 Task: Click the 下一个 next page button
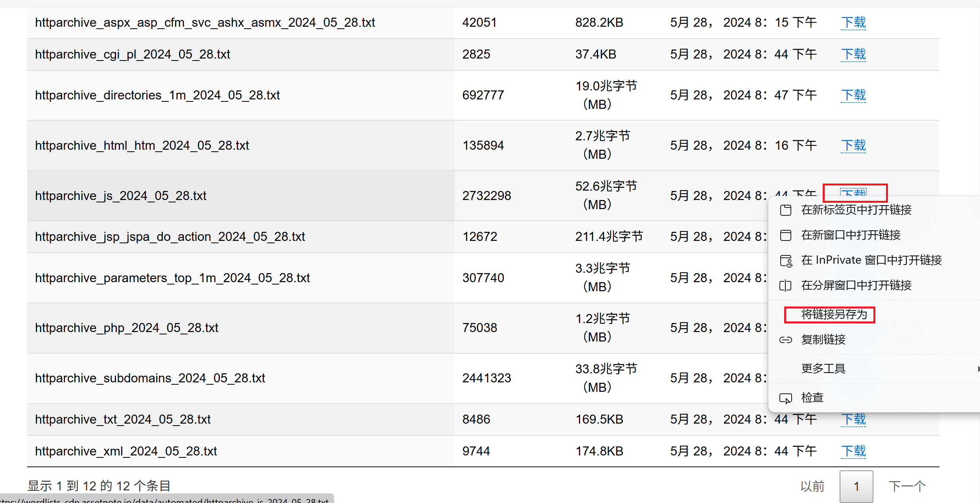click(x=907, y=486)
